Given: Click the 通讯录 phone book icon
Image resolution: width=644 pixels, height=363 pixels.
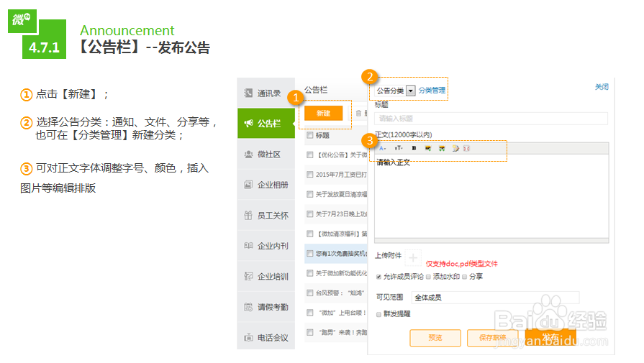Looking at the screenshot, I should (x=248, y=93).
